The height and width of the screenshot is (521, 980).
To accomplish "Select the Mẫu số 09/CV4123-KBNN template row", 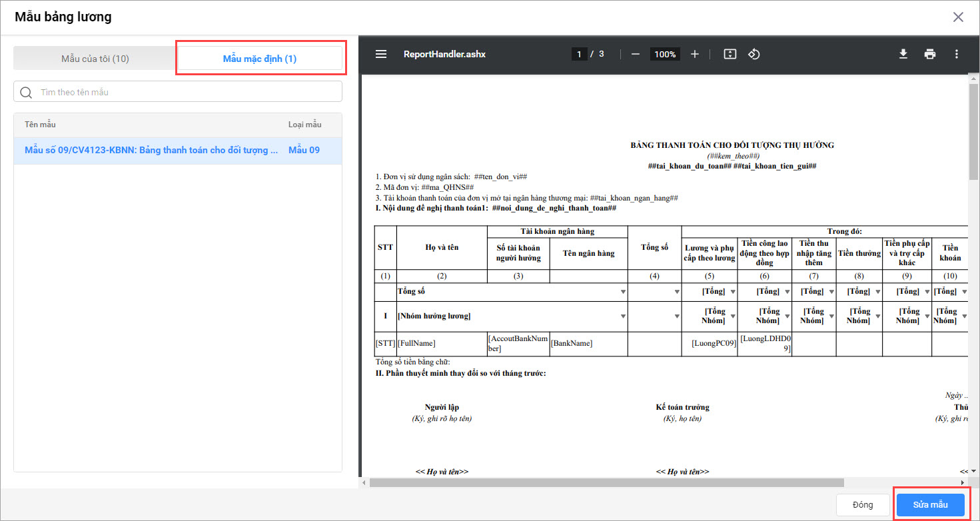I will tap(178, 151).
